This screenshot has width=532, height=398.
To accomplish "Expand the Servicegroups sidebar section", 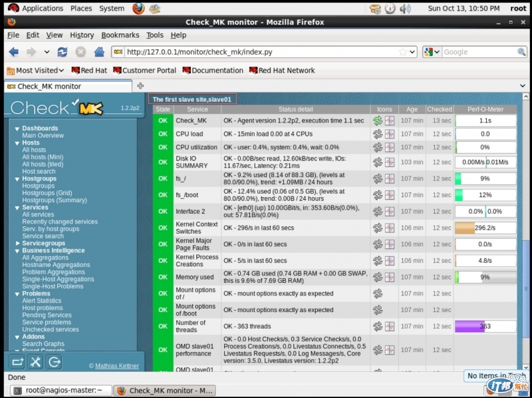I will pyautogui.click(x=17, y=243).
